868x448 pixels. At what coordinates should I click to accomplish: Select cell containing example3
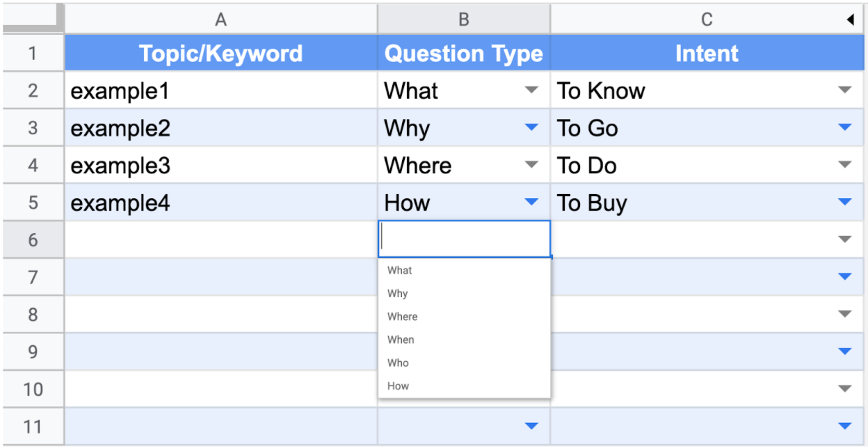click(221, 166)
